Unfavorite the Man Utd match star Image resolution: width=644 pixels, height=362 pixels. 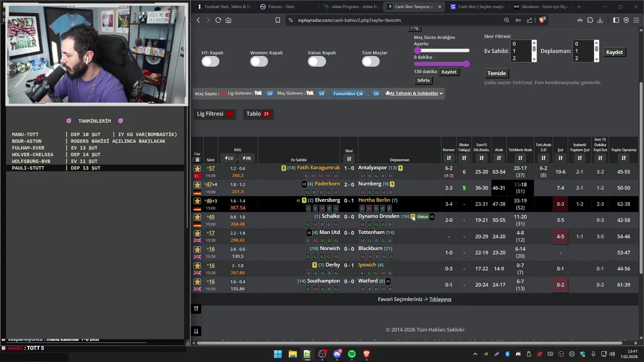197,233
